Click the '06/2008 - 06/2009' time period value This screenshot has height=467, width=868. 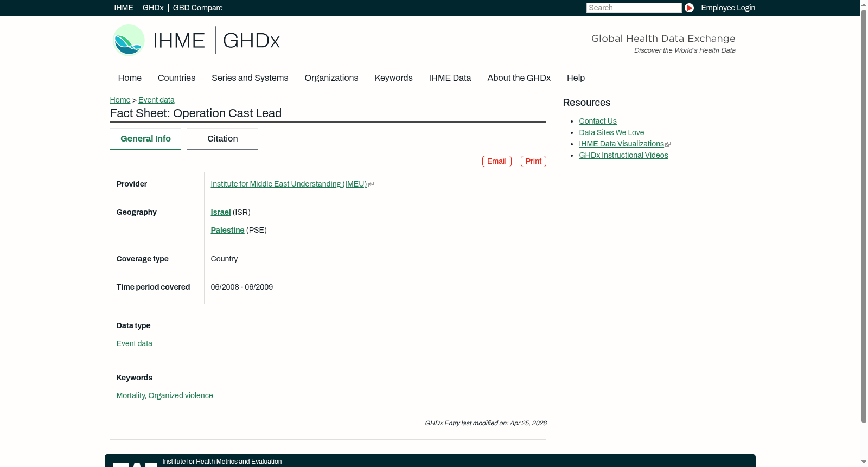pos(242,287)
